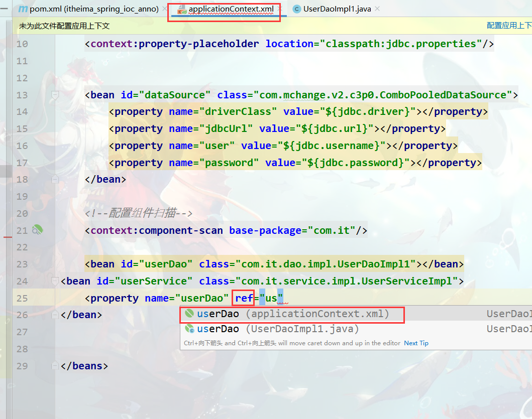Open the Next Tip link in popup
Screen dimensions: 532x419
[416, 343]
